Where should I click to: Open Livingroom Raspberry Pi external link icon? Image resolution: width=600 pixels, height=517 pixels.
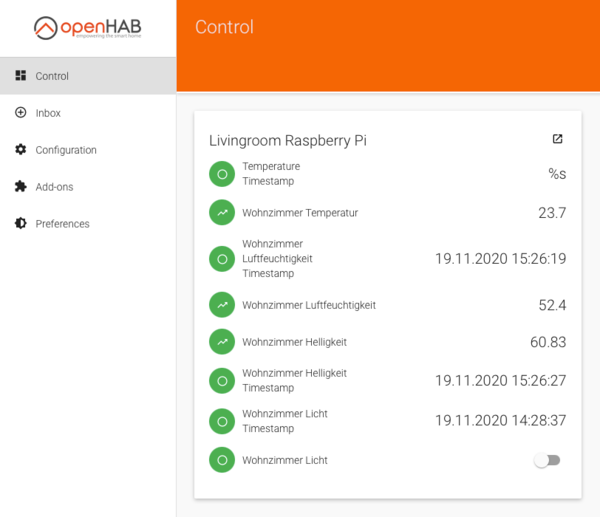pos(557,139)
